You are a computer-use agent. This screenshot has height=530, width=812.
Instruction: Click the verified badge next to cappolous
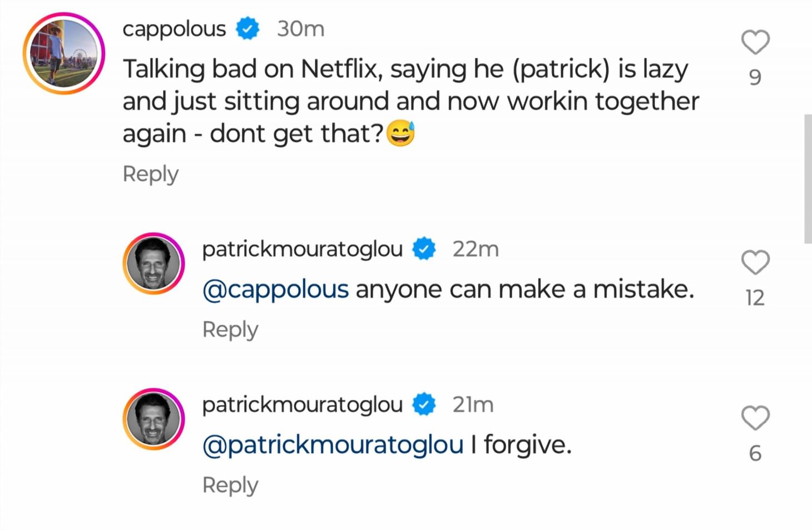click(x=247, y=29)
